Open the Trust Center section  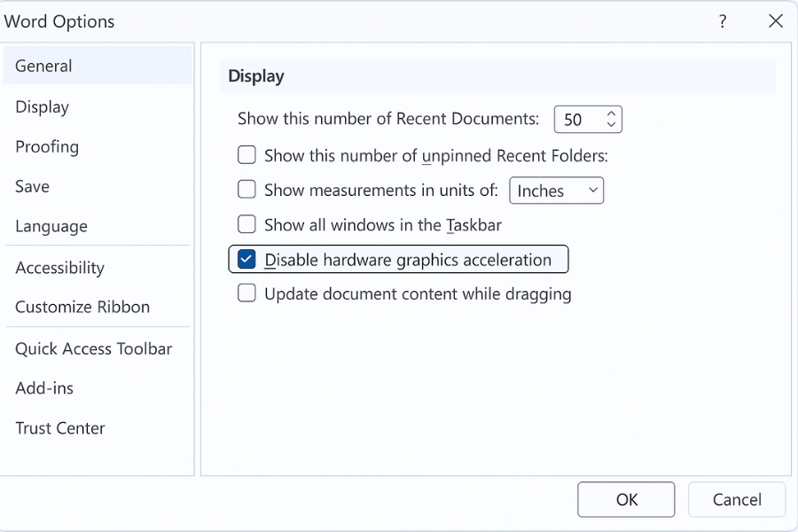[x=60, y=428]
